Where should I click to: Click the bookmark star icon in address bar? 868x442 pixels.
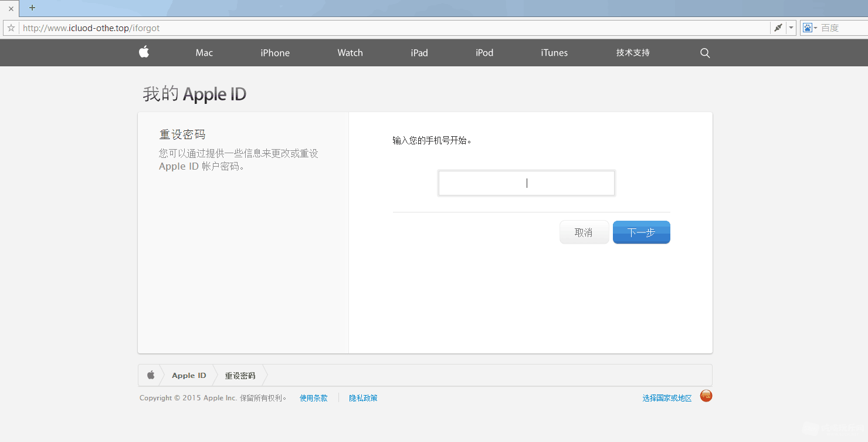11,28
